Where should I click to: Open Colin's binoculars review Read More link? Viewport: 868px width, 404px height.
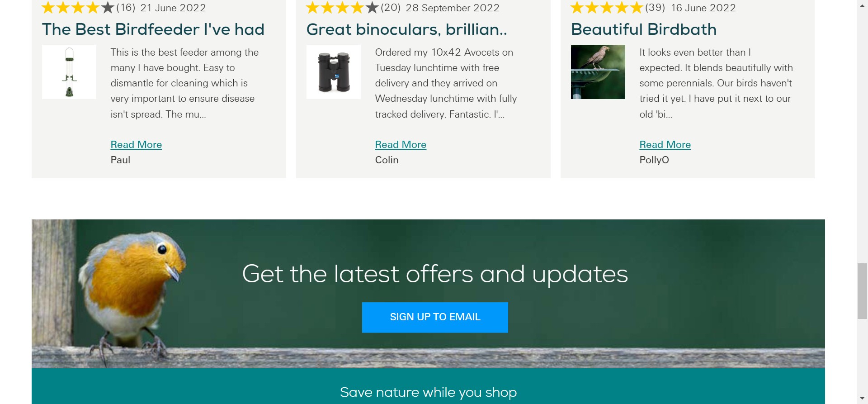[x=401, y=144]
